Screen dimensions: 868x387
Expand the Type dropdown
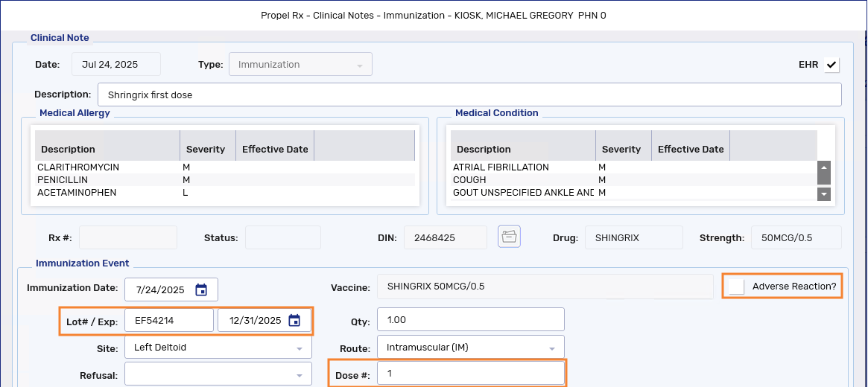(x=359, y=65)
